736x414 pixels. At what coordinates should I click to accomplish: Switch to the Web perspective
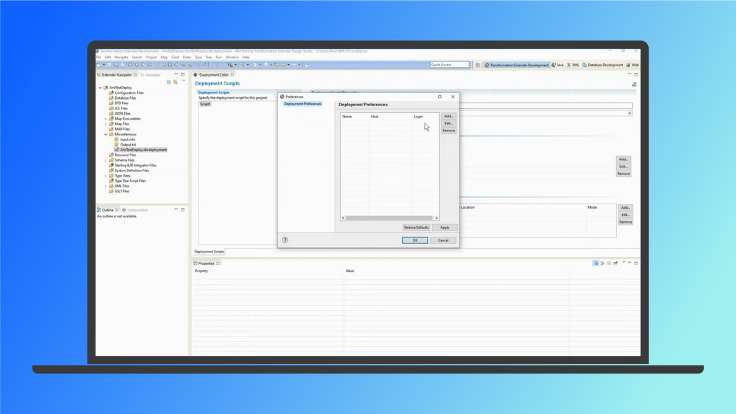[633, 65]
